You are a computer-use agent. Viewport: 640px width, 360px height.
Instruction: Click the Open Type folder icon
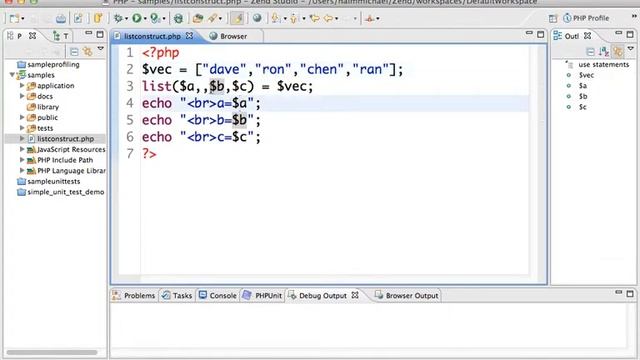pyautogui.click(x=198, y=18)
